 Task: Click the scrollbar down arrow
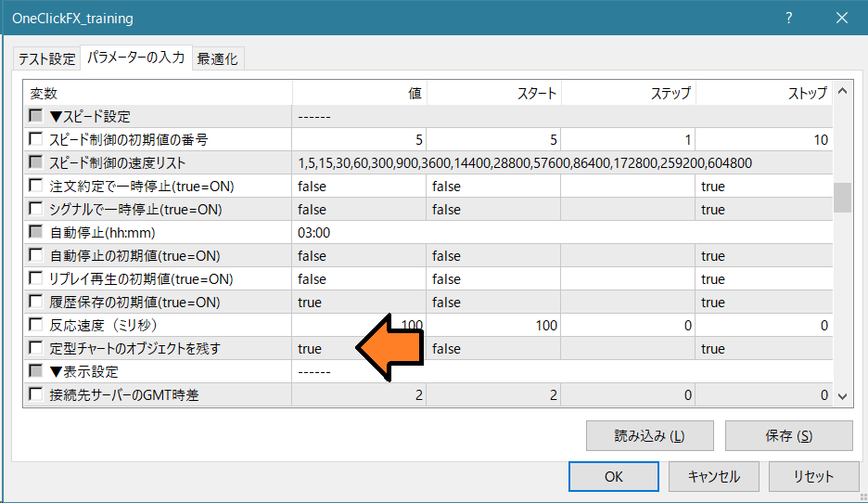[x=842, y=396]
